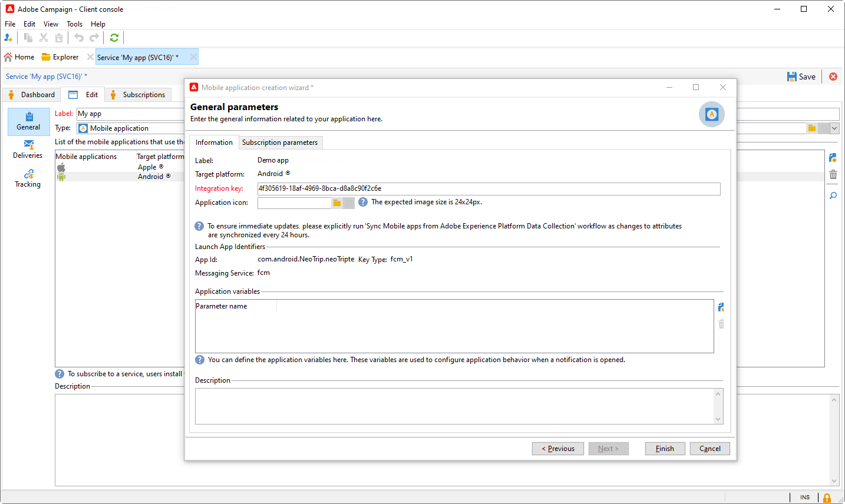Click the help icon next to 'To subscribe to a service'
Image resolution: width=845 pixels, height=504 pixels.
(x=60, y=374)
